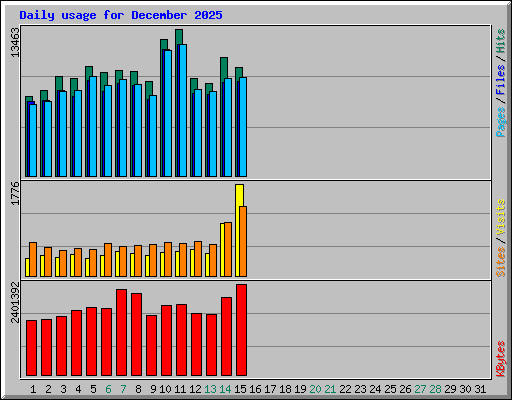
Task: Click the red 'KBytes' legend label
Action: click(x=501, y=359)
